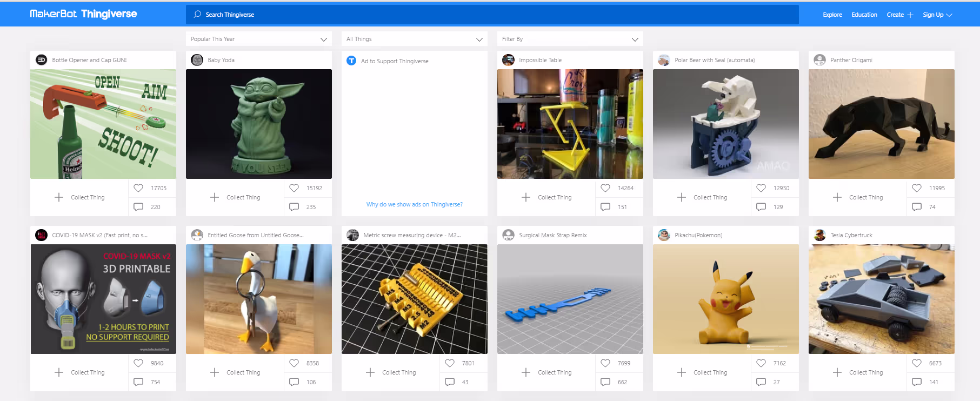Collect the Polar Bear with Seal thing
This screenshot has width=980, height=401.
tap(702, 197)
